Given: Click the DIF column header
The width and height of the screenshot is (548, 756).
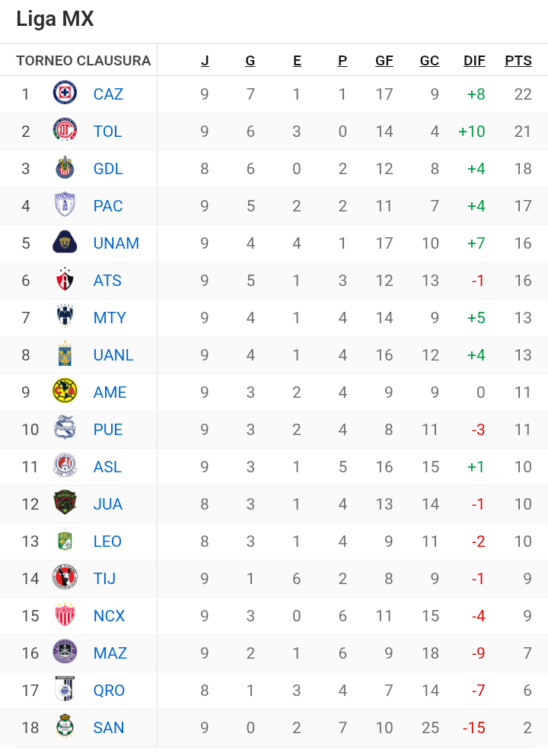Looking at the screenshot, I should [x=474, y=61].
